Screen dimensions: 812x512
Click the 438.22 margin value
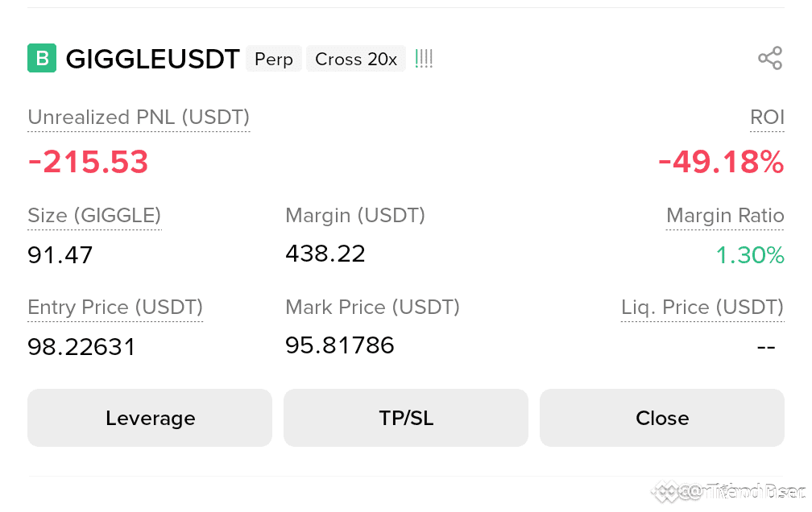325,254
